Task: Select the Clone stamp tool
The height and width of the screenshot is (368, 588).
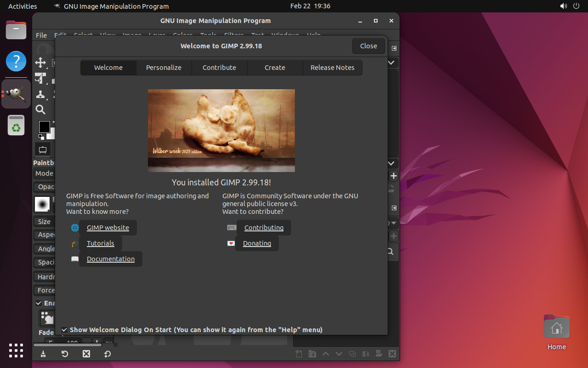Action: click(40, 94)
